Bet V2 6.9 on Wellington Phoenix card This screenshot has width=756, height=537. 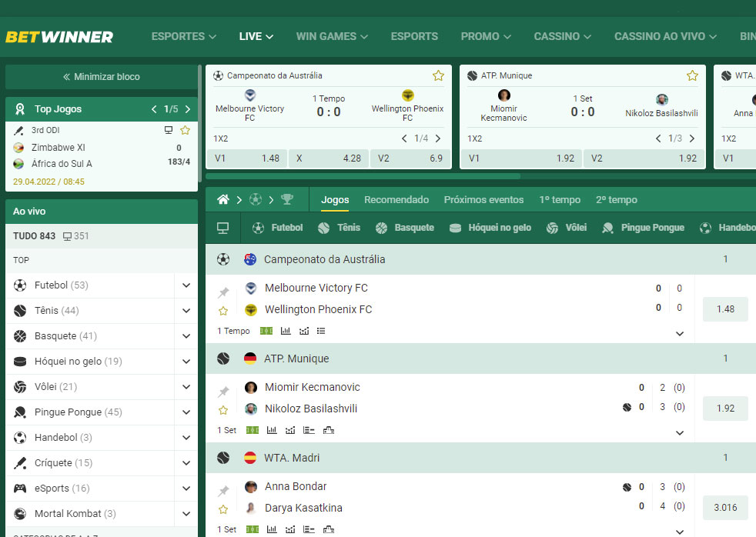point(410,158)
